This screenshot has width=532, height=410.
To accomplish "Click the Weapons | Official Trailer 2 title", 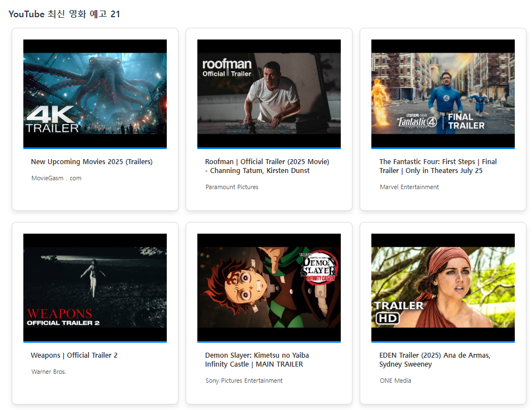I will pos(74,355).
